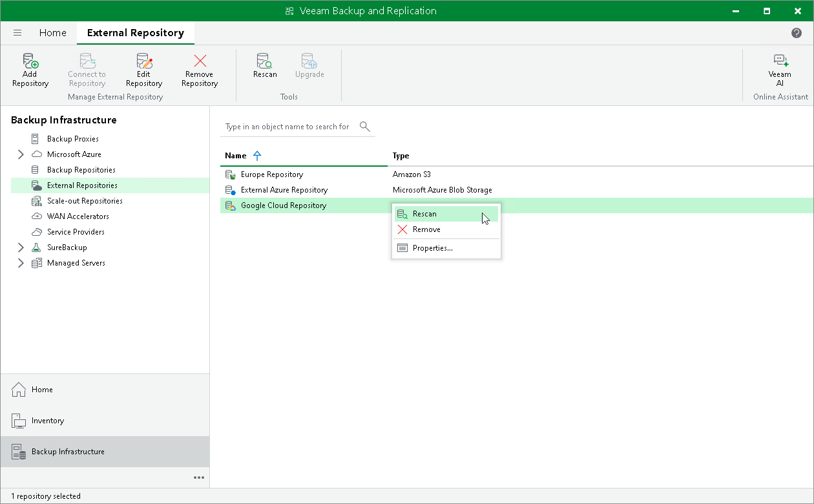Open the help question mark icon
The height and width of the screenshot is (504, 814).
[x=797, y=33]
